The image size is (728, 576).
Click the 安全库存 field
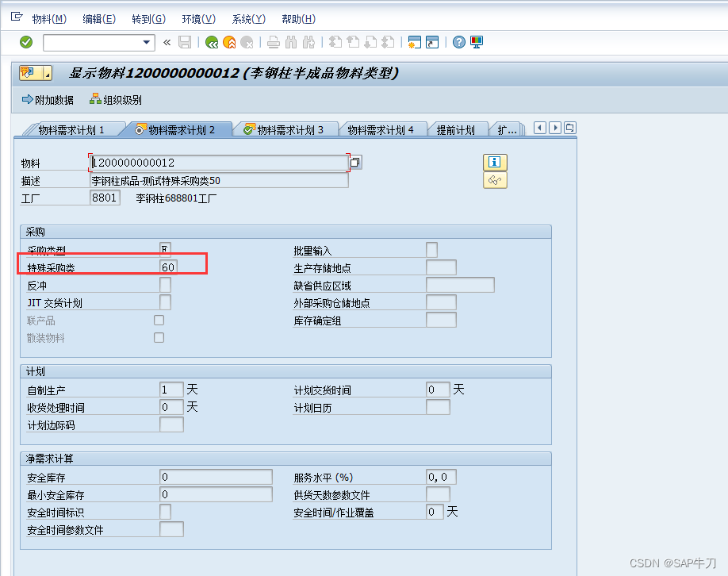216,477
